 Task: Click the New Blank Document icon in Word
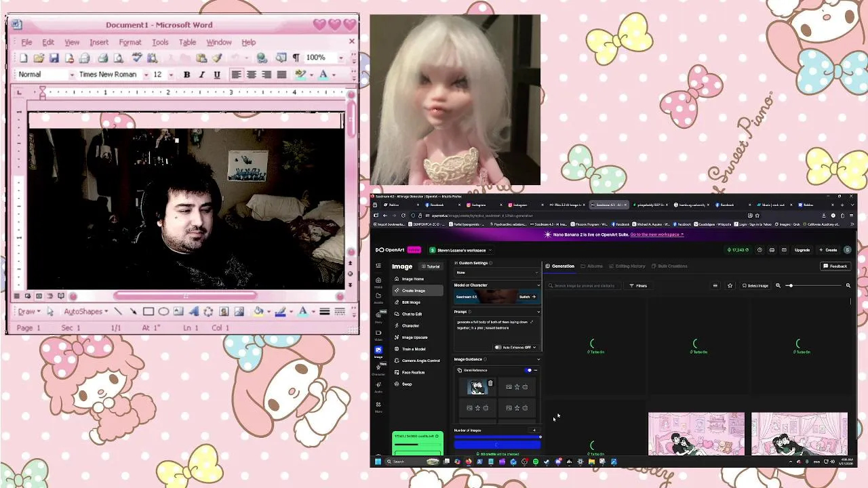click(24, 58)
